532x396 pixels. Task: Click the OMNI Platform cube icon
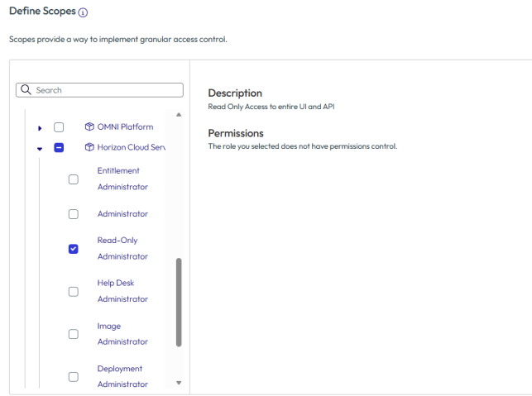point(89,126)
